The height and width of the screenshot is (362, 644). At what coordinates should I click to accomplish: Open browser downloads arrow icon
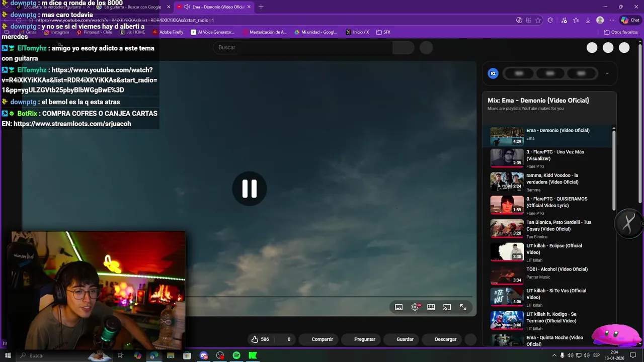[588, 20]
